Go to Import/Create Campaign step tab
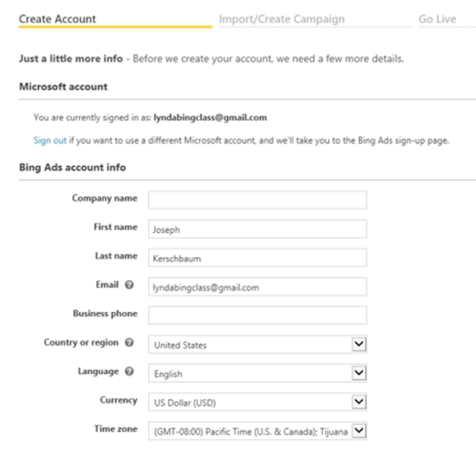 [x=281, y=19]
